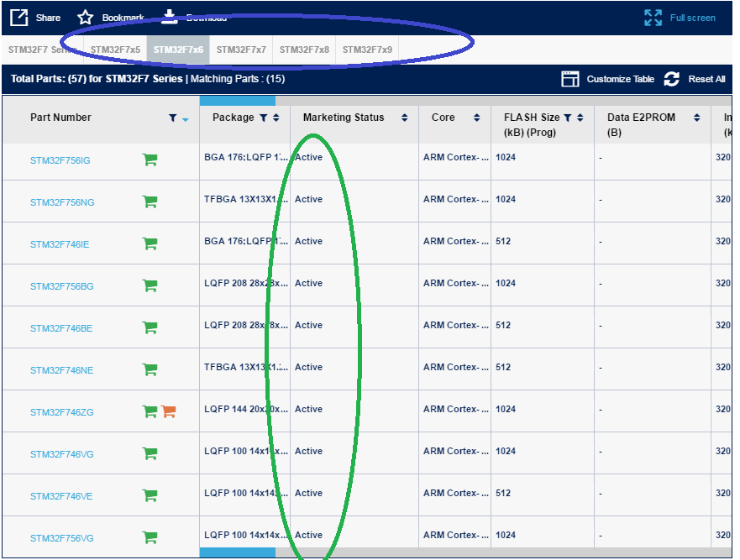Switch to the STM32F7x8 tab
The height and width of the screenshot is (560, 740).
304,50
